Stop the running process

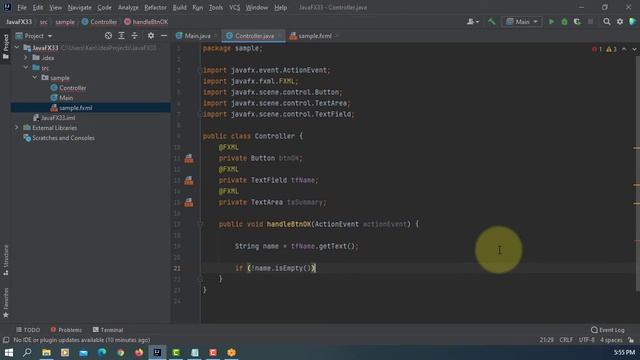(x=590, y=22)
